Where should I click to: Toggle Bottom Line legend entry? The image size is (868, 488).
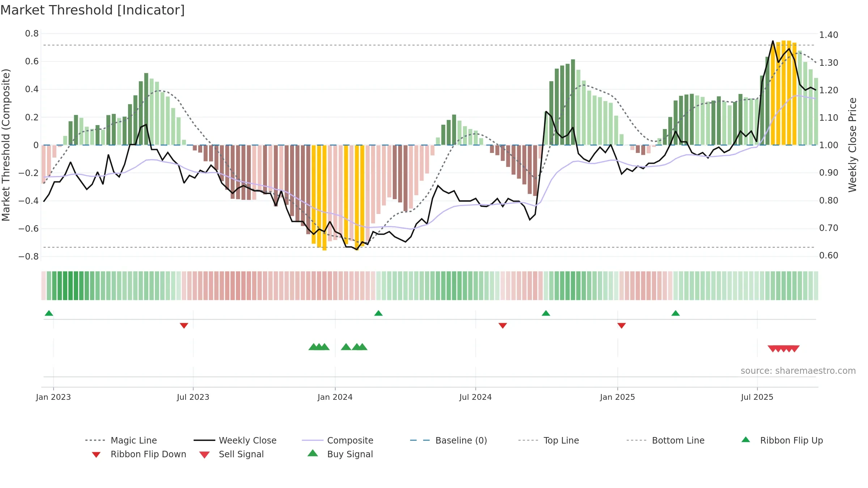pyautogui.click(x=665, y=440)
